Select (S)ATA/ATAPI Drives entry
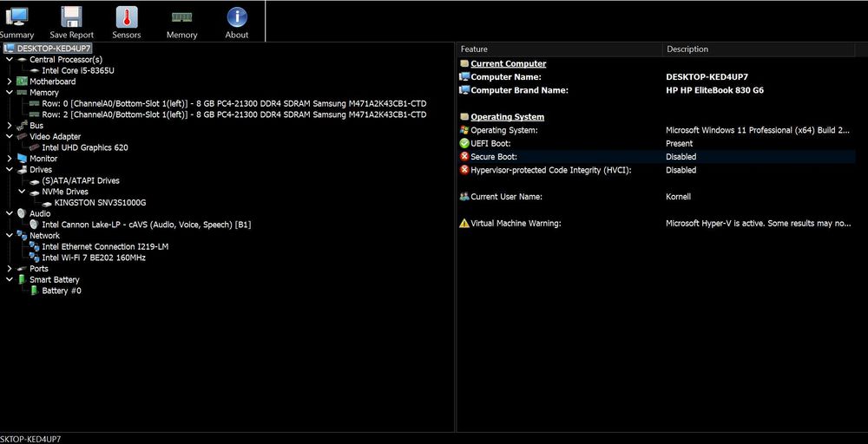The image size is (868, 444). [x=81, y=180]
